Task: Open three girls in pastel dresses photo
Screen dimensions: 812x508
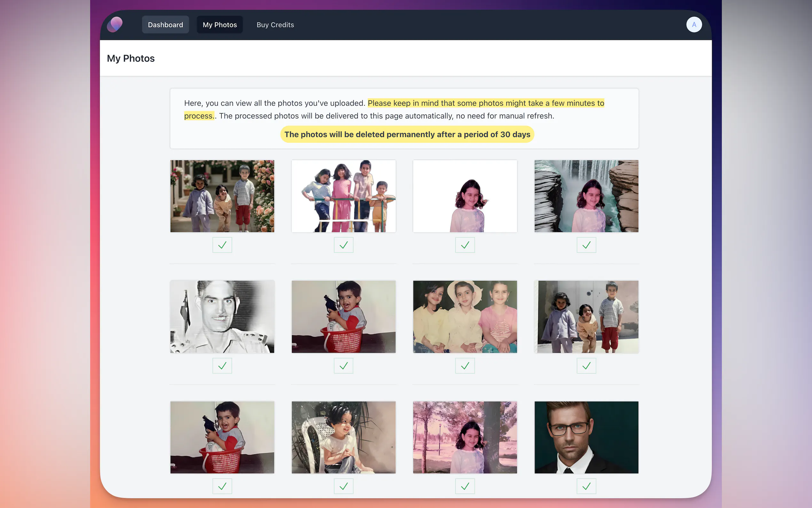Action: tap(465, 316)
